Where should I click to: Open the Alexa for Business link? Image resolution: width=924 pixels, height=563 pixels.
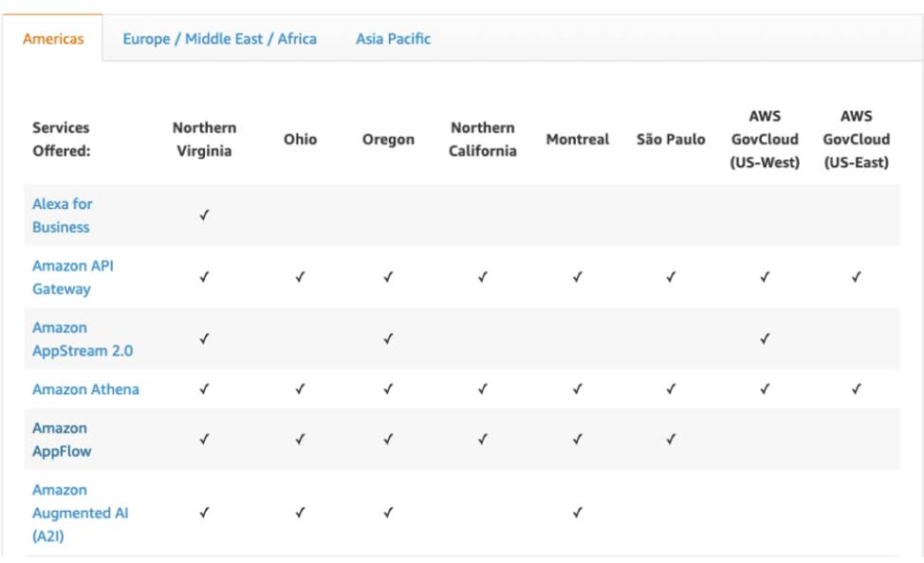point(62,216)
